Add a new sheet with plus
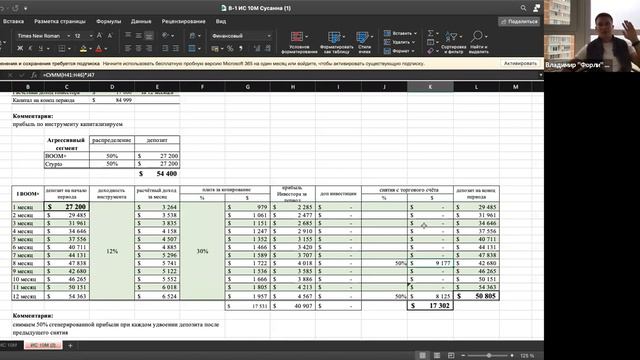 pos(70,346)
